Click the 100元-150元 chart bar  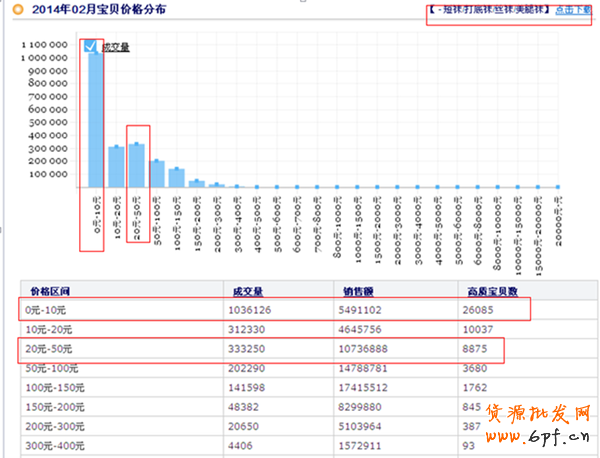177,177
